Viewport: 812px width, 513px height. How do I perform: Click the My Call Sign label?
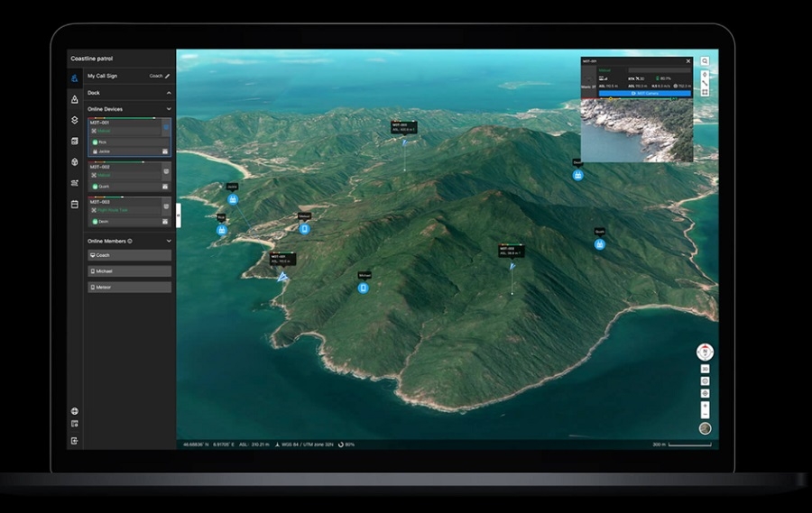pyautogui.click(x=103, y=76)
